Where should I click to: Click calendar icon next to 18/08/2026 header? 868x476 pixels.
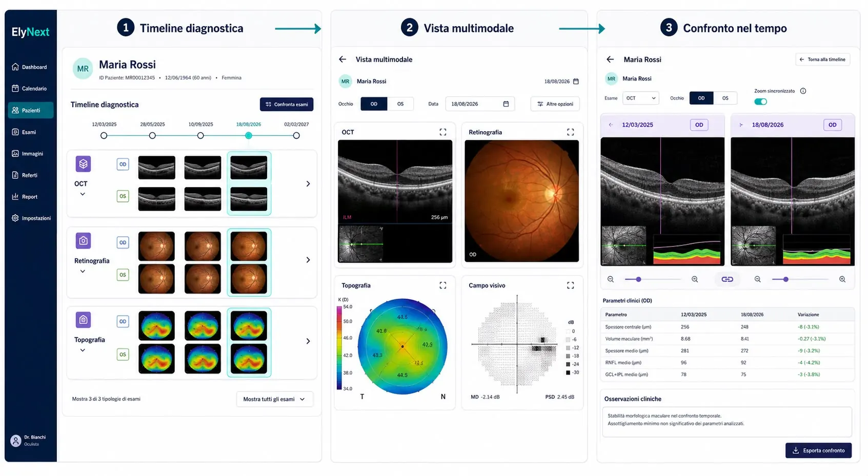(x=576, y=81)
